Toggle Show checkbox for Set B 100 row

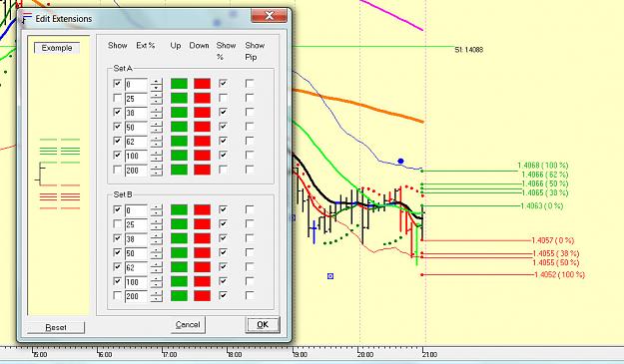[x=118, y=281]
